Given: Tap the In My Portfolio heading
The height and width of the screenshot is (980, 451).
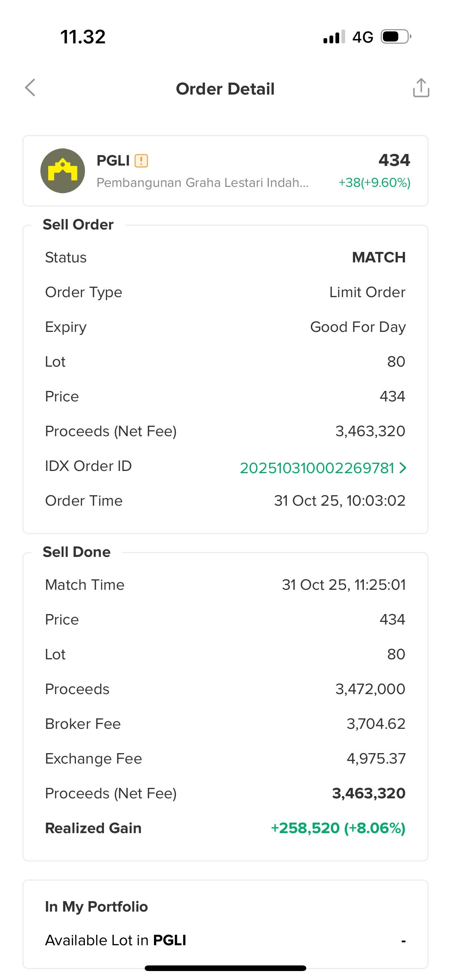Looking at the screenshot, I should tap(96, 907).
